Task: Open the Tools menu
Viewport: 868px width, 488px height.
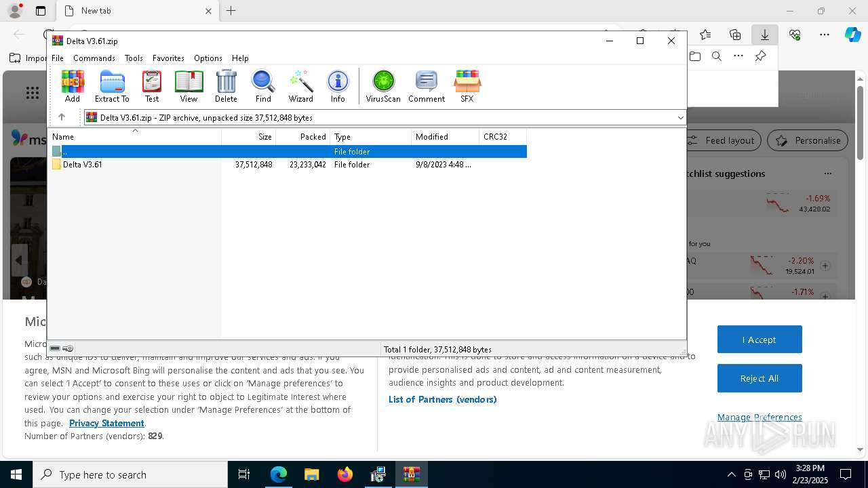Action: 134,58
